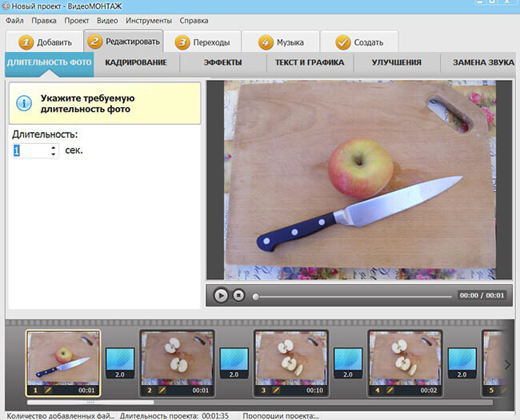
Task: Start preview playback with the play button
Action: pyautogui.click(x=221, y=295)
